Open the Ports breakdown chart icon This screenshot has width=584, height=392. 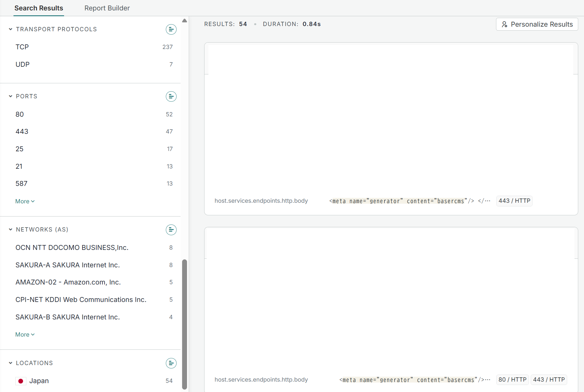coord(171,96)
